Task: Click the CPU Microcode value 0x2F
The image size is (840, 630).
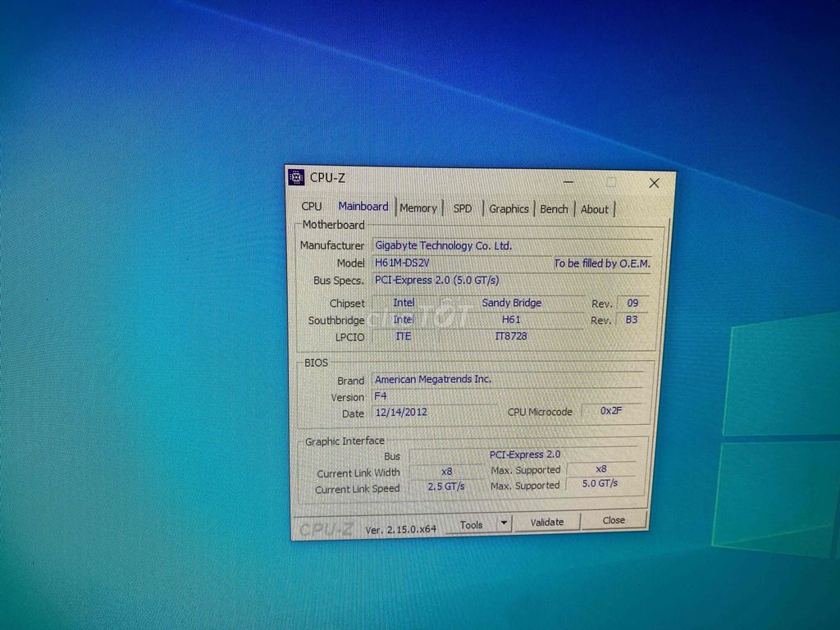Action: click(x=610, y=411)
